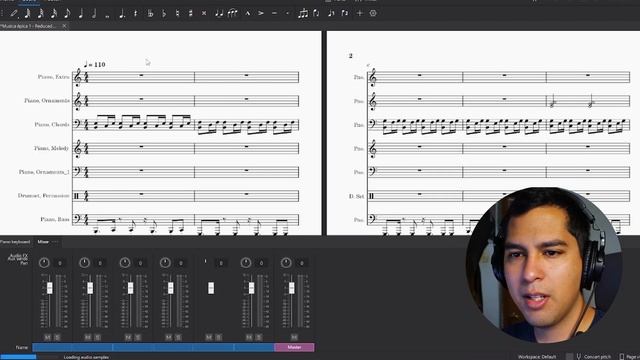Image resolution: width=640 pixels, height=360 pixels.
Task: Select the Piano, Chords staff label
Action: [x=52, y=124]
